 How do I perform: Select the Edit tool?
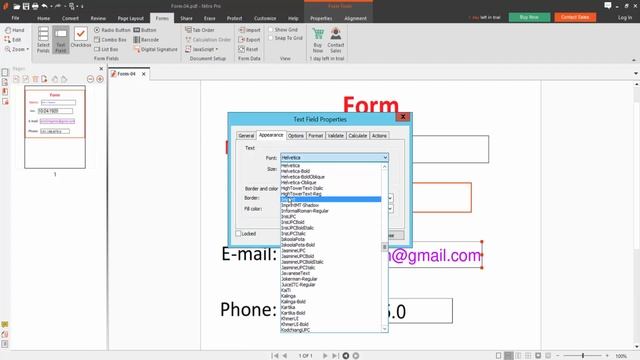(x=13, y=40)
